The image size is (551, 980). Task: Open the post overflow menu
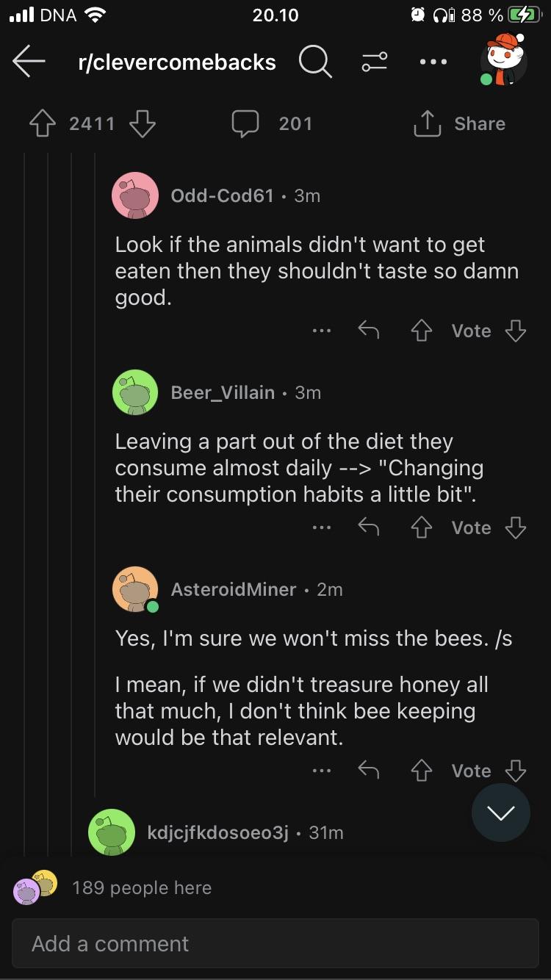click(433, 62)
